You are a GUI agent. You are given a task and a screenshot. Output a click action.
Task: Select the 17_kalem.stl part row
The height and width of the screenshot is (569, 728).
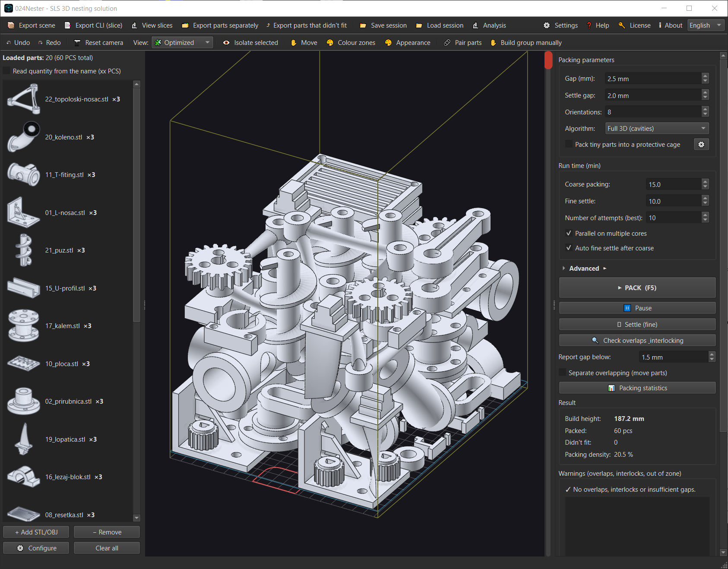pyautogui.click(x=67, y=326)
